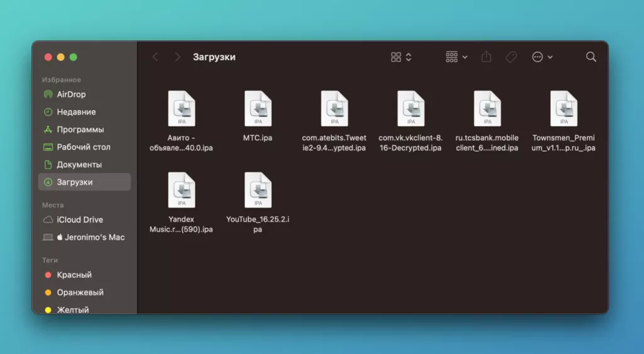Go to Рабочий стол in sidebar

click(83, 147)
